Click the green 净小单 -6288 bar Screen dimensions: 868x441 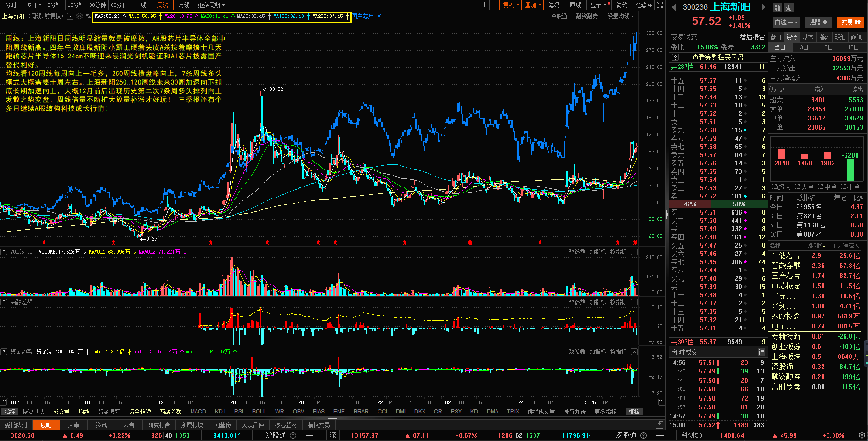tap(851, 170)
